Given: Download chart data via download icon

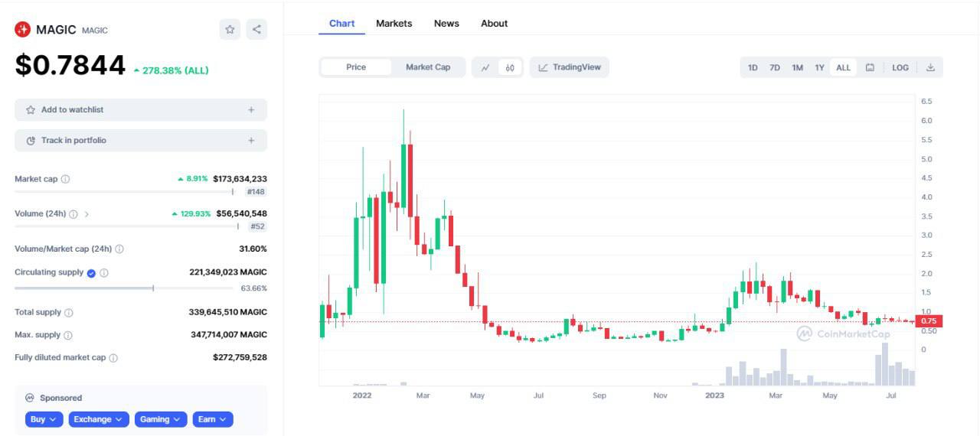Looking at the screenshot, I should pos(930,67).
